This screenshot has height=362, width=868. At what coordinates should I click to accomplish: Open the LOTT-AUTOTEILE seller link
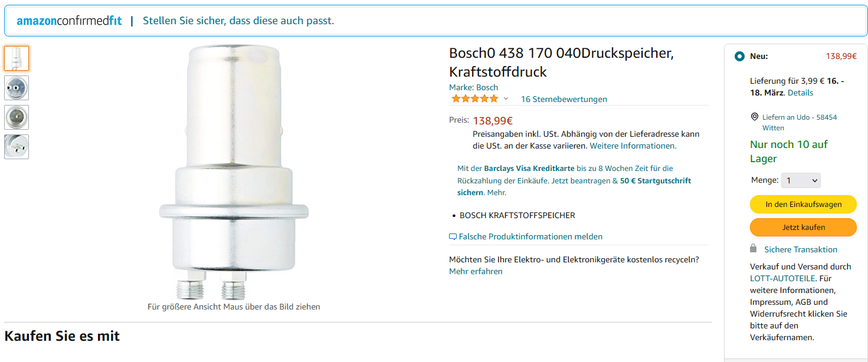(782, 278)
